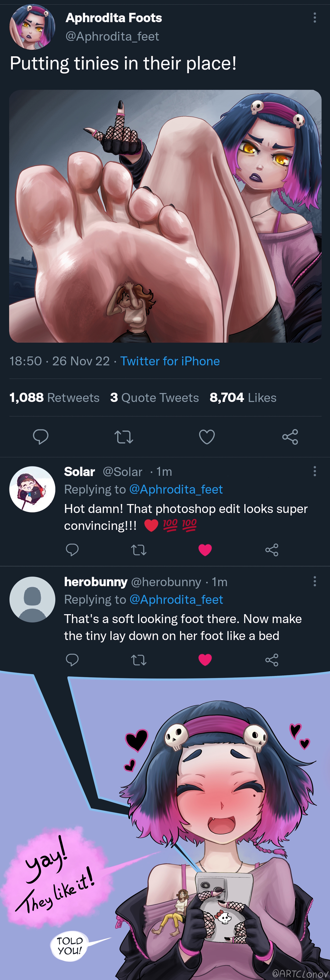Screen dimensions: 330x980
Task: Reply to the main Aphrodita Foots tweet
Action: click(x=41, y=437)
